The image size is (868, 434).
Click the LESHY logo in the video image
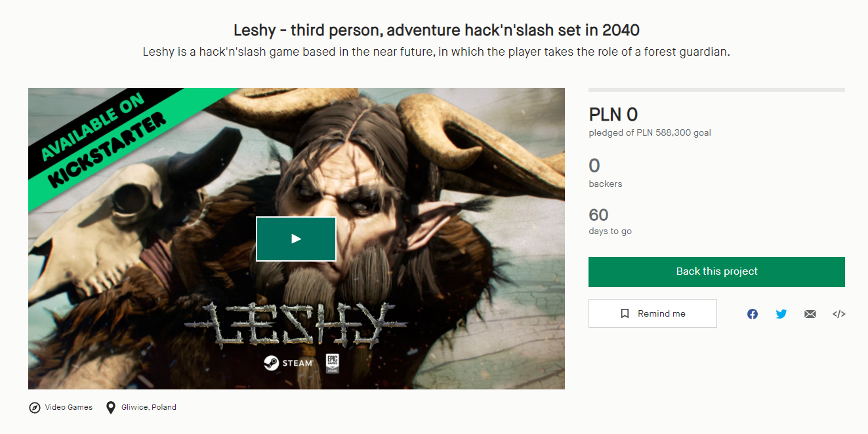tap(296, 325)
